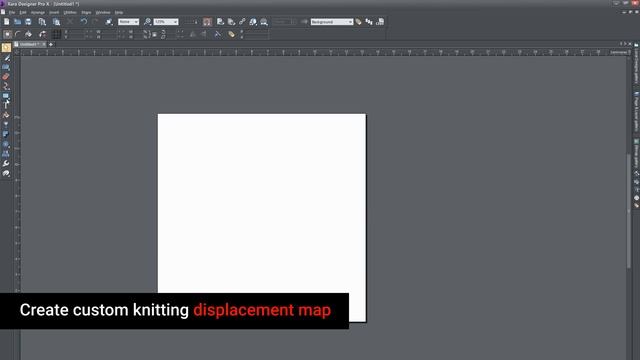Select the Transparency tool
The width and height of the screenshot is (640, 360).
pyautogui.click(x=6, y=125)
